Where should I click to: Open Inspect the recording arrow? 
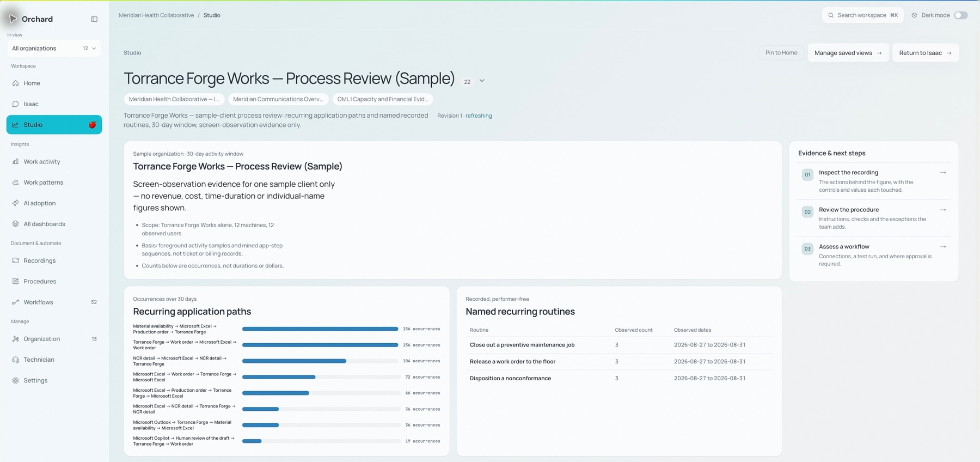tap(943, 173)
